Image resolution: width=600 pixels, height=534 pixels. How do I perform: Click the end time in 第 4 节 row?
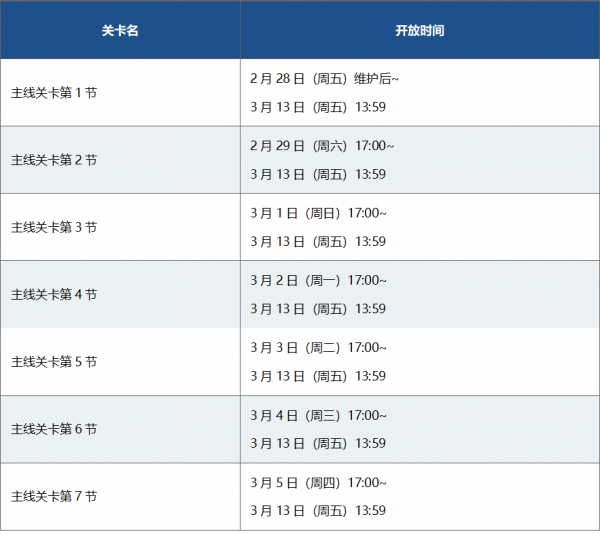[x=318, y=309]
